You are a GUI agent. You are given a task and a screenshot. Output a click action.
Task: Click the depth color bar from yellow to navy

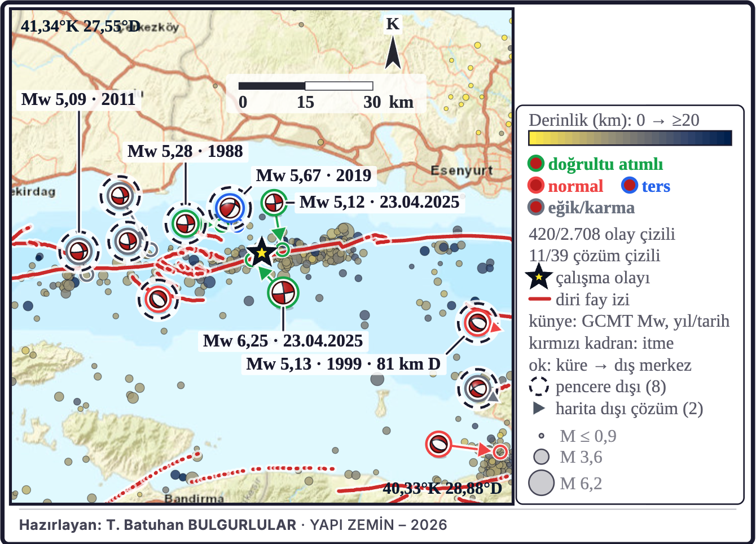630,138
